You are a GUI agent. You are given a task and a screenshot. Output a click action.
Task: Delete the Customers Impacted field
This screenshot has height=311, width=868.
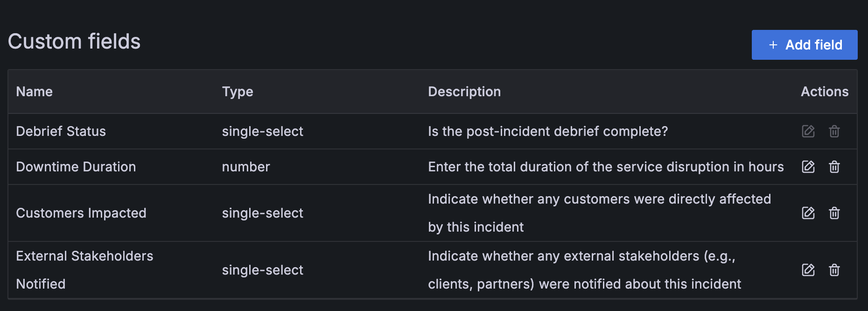pos(834,213)
